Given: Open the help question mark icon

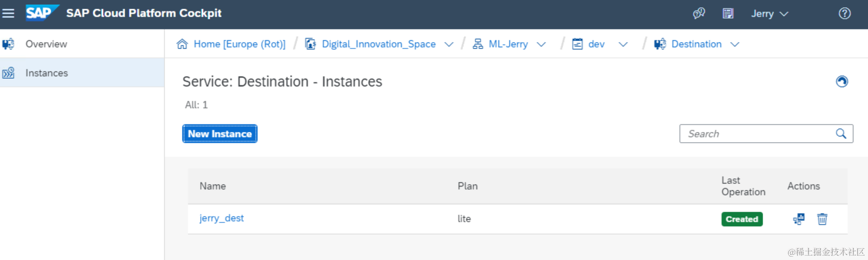Looking at the screenshot, I should (x=844, y=14).
